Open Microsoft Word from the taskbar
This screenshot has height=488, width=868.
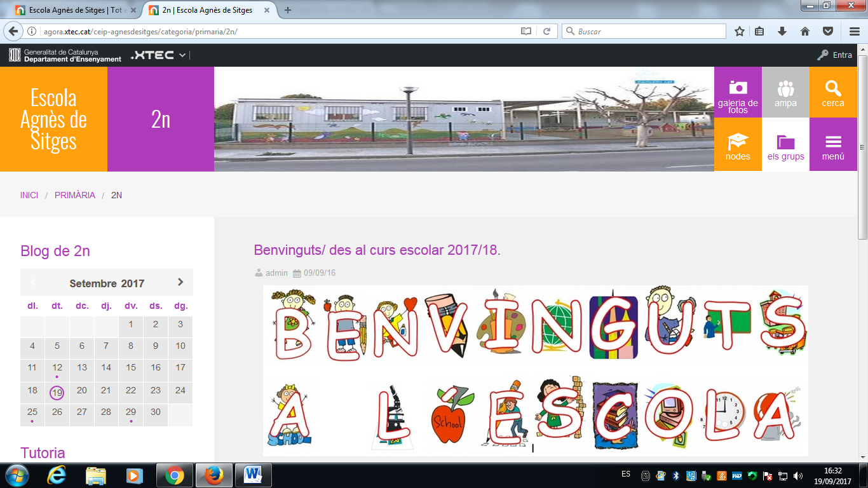[x=253, y=475]
